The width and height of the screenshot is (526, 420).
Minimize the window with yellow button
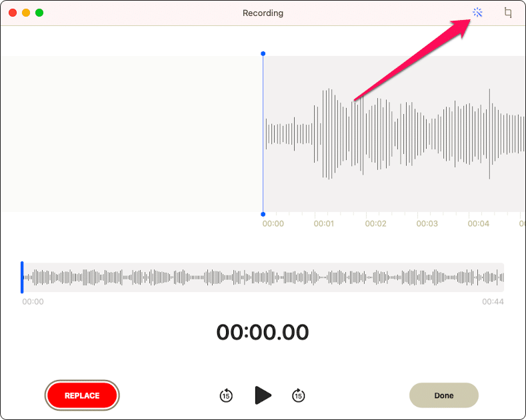[26, 13]
